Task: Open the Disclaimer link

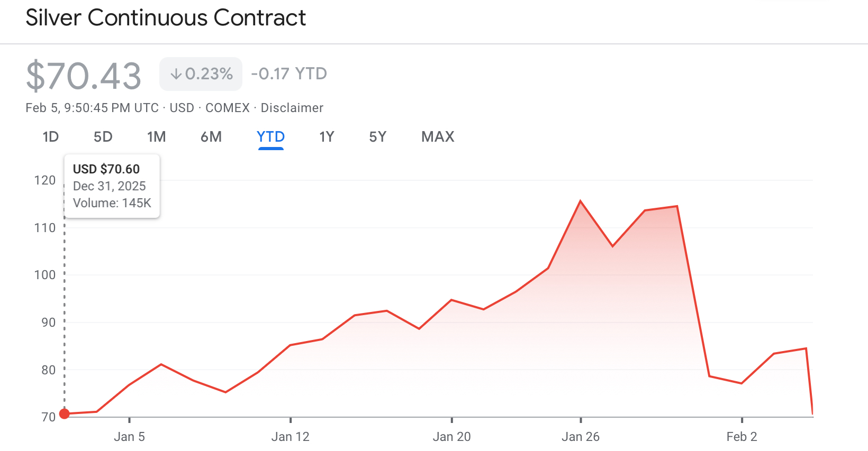Action: 292,108
